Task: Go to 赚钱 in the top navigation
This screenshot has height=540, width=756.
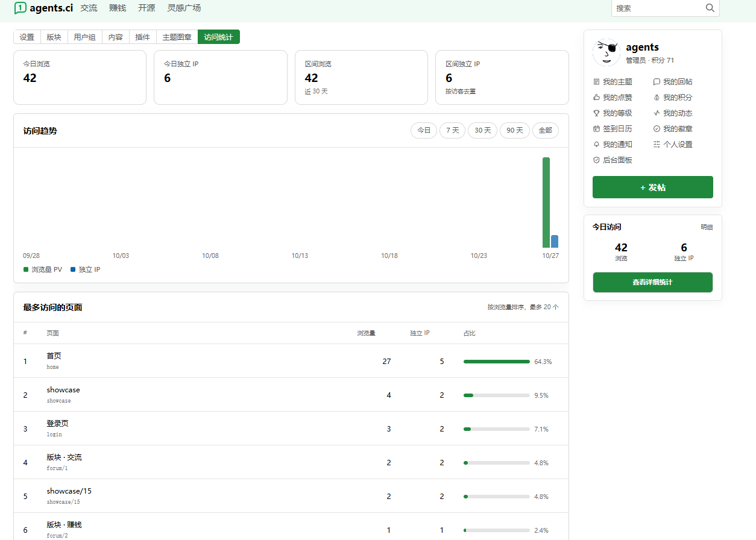Action: (118, 8)
